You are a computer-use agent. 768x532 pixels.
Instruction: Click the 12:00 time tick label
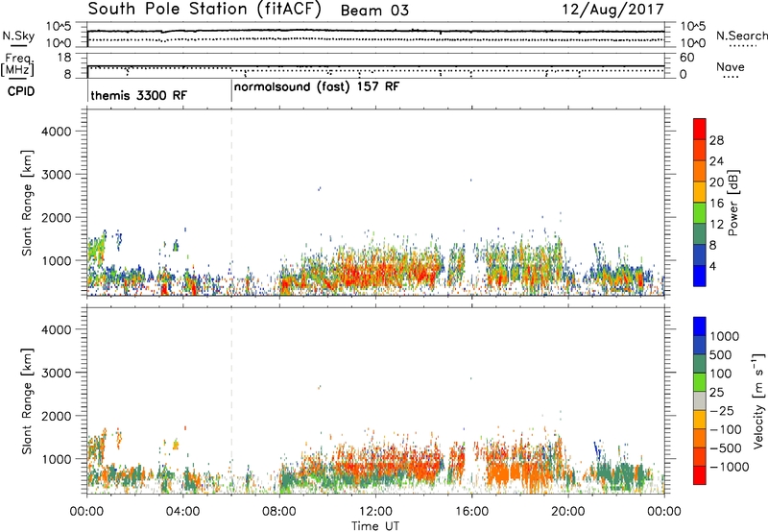375,512
